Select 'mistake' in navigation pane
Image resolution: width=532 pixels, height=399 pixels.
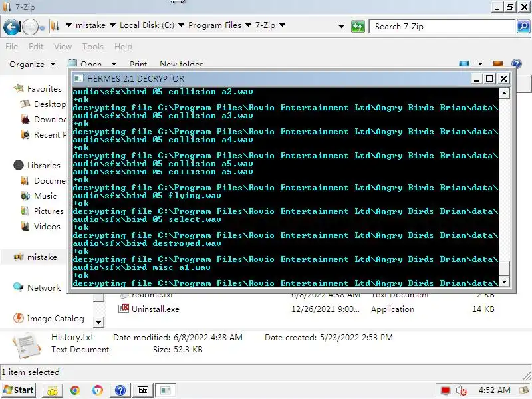pos(35,257)
